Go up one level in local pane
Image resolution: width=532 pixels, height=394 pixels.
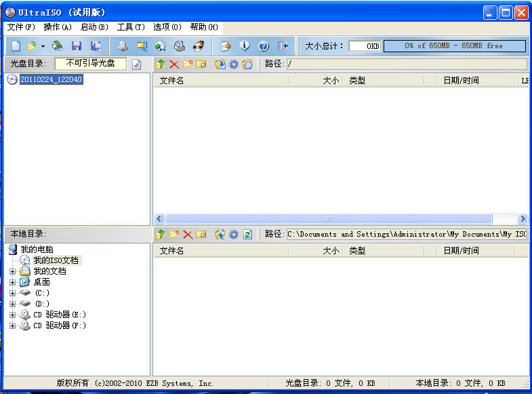[x=161, y=234]
